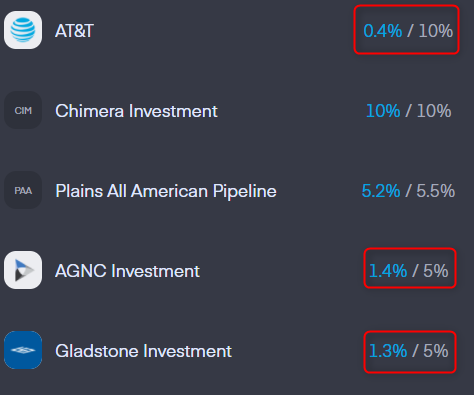Click Chimera's blue 10% current allocation
Screen dimensions: 474x395
(383, 111)
